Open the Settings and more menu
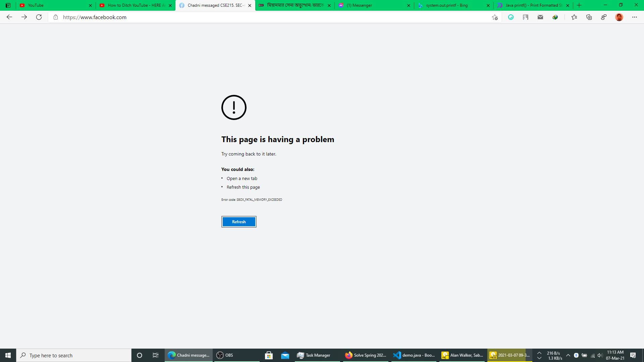The width and height of the screenshot is (644, 362). (635, 17)
